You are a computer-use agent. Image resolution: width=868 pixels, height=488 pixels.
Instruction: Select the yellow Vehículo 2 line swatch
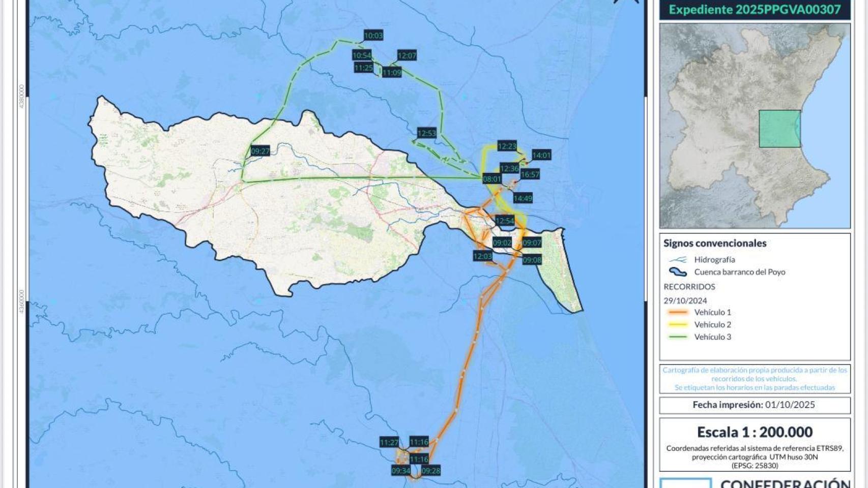677,325
